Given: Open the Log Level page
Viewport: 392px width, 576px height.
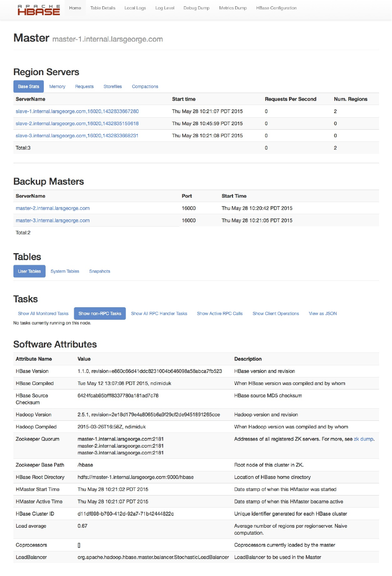Looking at the screenshot, I should coord(165,8).
